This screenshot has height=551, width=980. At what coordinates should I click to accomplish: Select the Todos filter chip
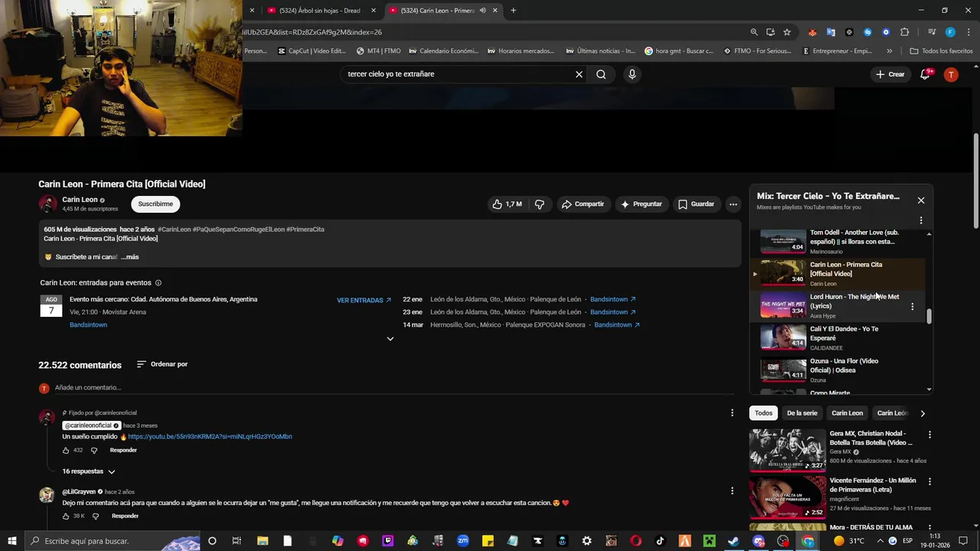763,413
